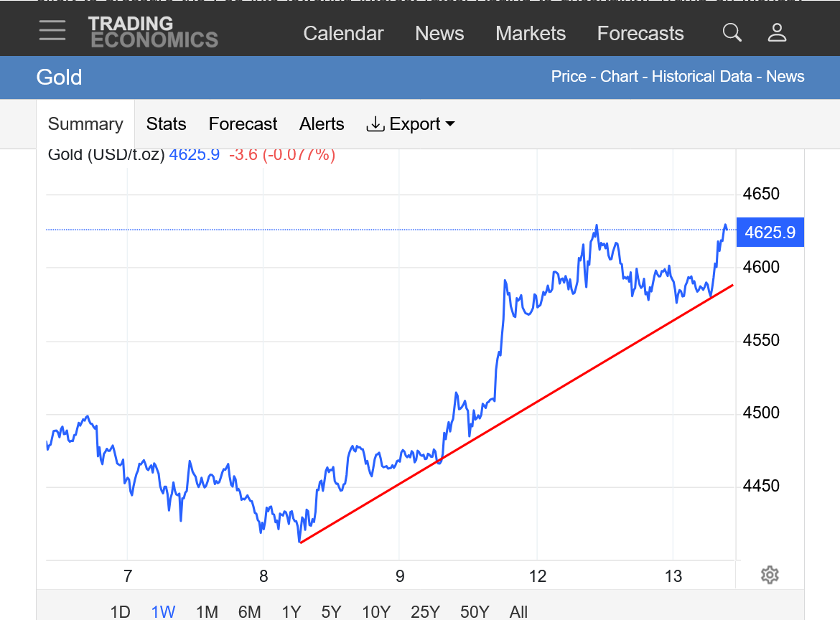Click the Historical Data header link

701,77
